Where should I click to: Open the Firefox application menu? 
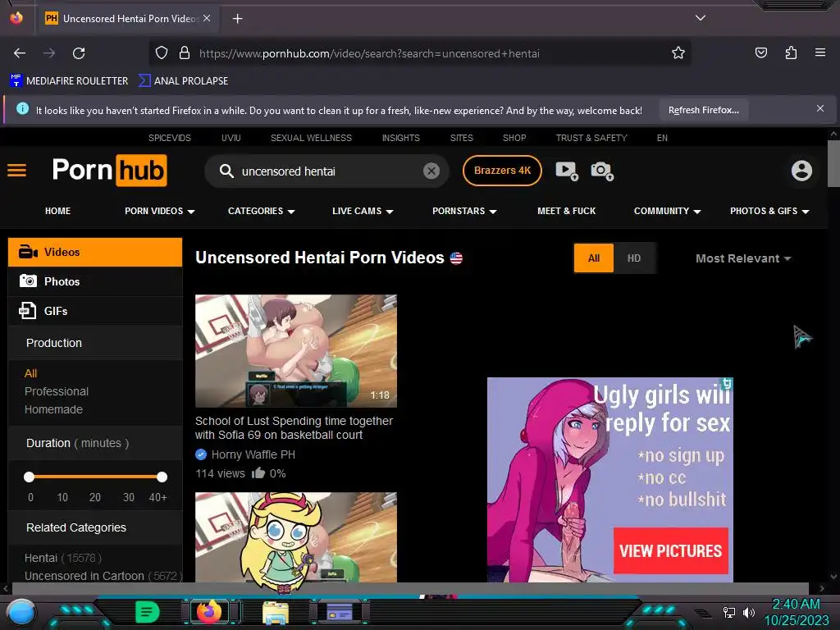pyautogui.click(x=820, y=52)
